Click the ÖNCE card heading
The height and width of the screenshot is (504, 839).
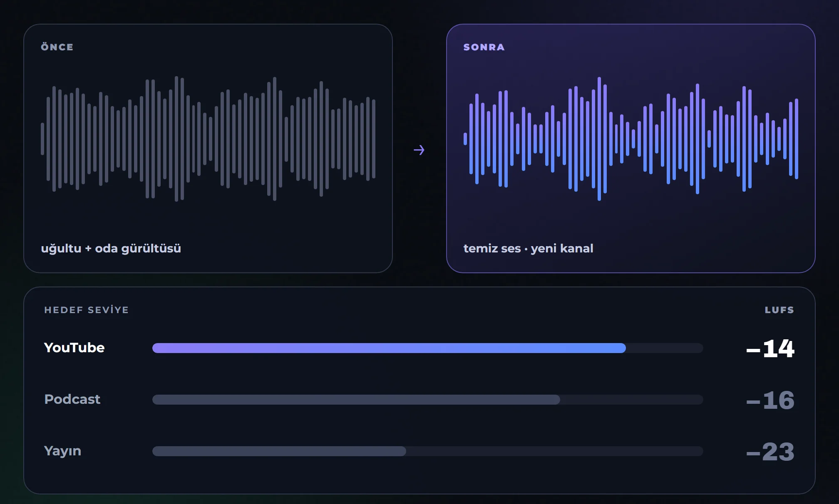coord(57,47)
